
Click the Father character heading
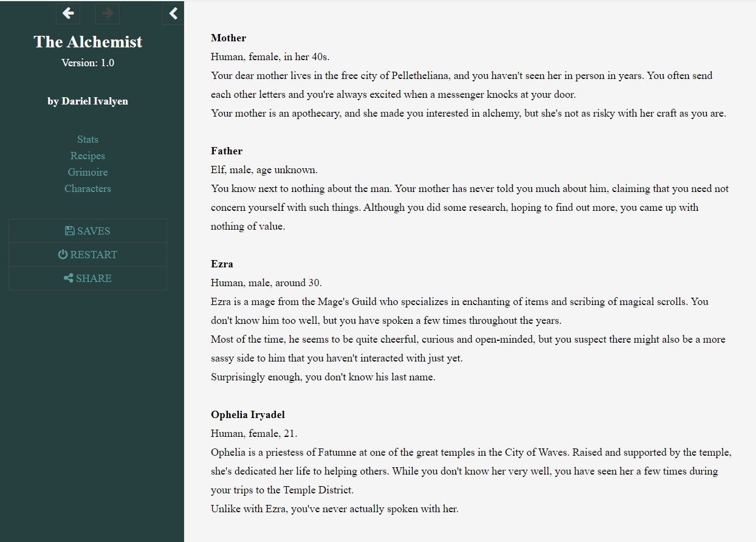click(x=227, y=151)
